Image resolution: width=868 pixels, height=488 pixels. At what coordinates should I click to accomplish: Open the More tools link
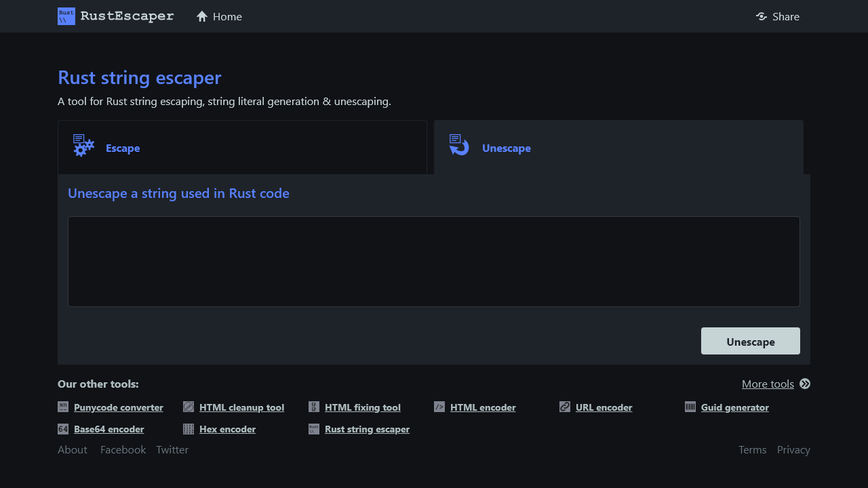click(768, 384)
